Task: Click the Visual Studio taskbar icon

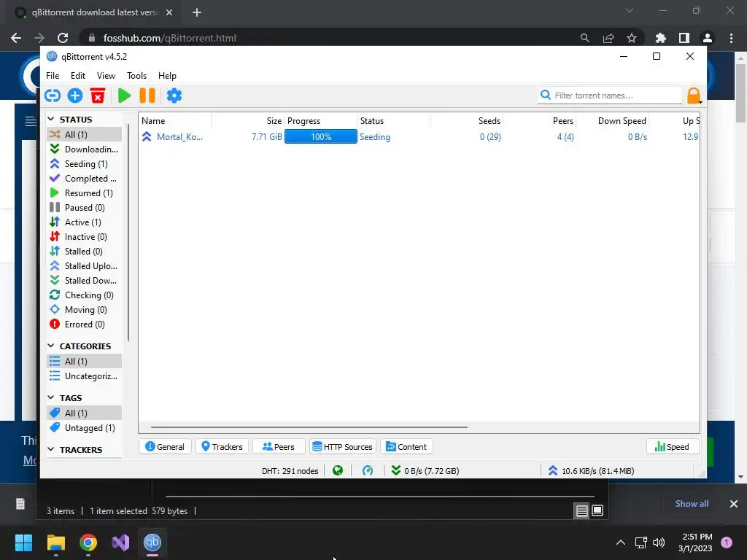Action: 120,542
